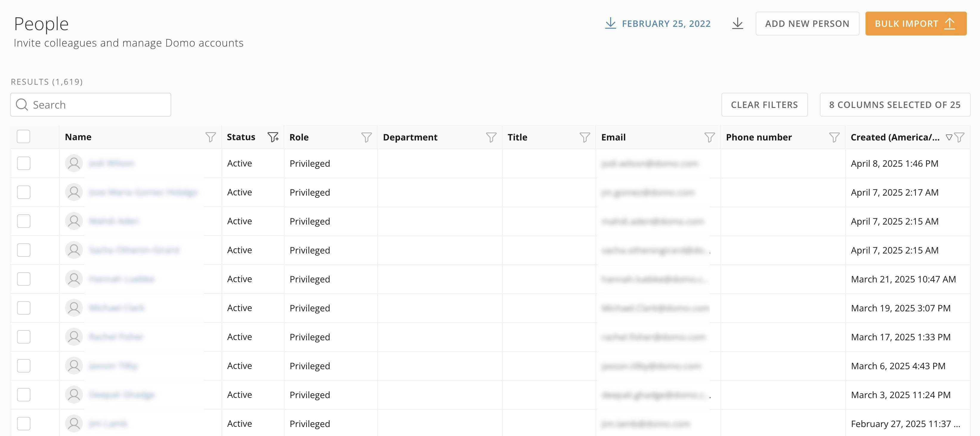Click the download arrow icon beside Add New Person
Screen dimensions: 980x436
click(737, 24)
